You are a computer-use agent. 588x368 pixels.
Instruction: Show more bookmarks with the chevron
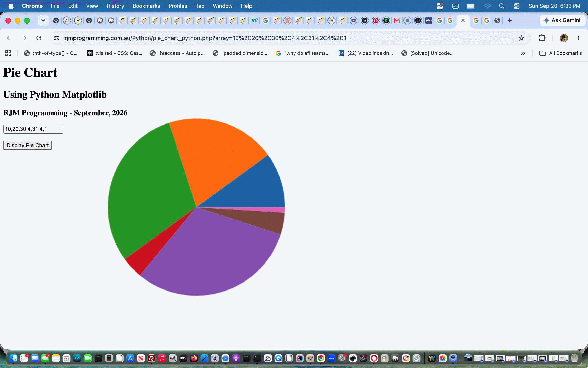pyautogui.click(x=523, y=53)
